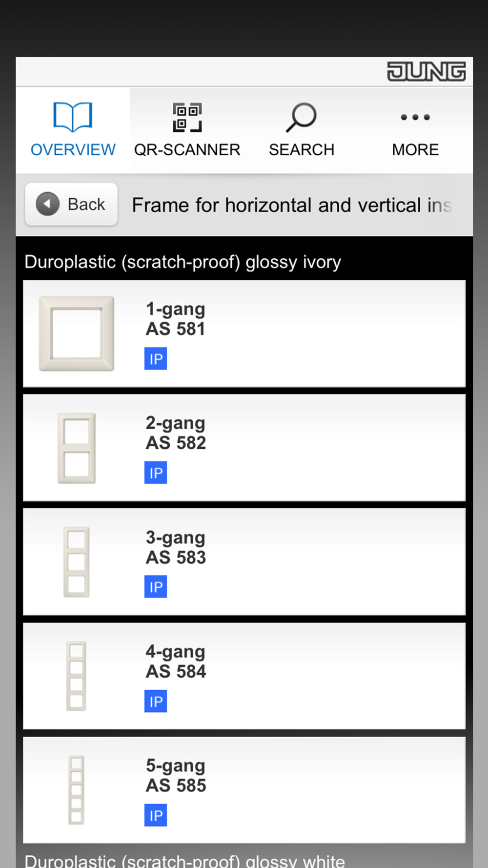Click the Duroplastic glossy ivory section header
488x868 pixels.
coord(183,262)
